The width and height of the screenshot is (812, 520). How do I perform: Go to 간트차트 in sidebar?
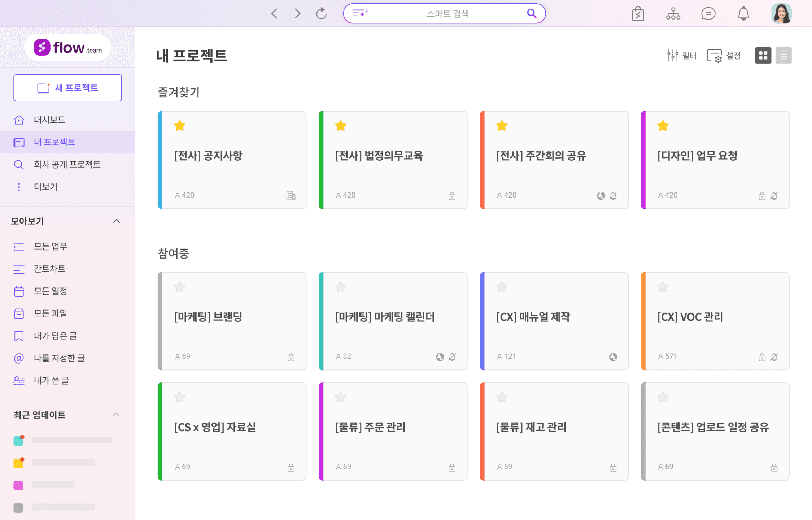(49, 269)
